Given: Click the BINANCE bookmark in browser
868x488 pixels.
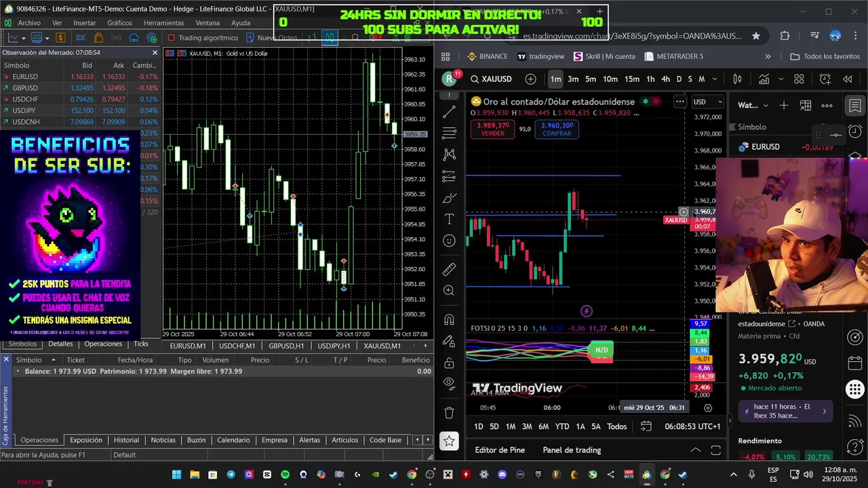Looking at the screenshot, I should point(487,56).
